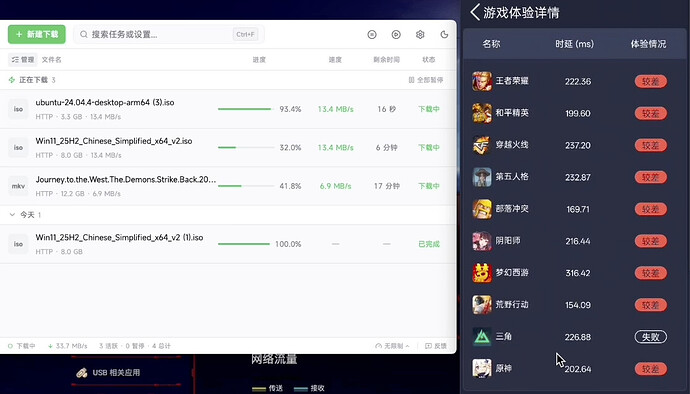Click iso icon of Win11 x64_v2.iso downloading row
This screenshot has width=690, height=394.
18,147
